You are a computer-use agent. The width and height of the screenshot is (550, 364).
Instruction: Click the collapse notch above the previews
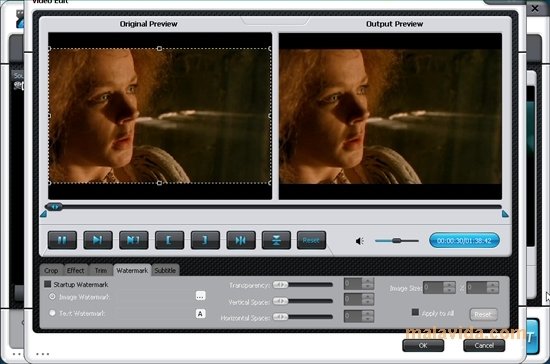click(x=275, y=21)
